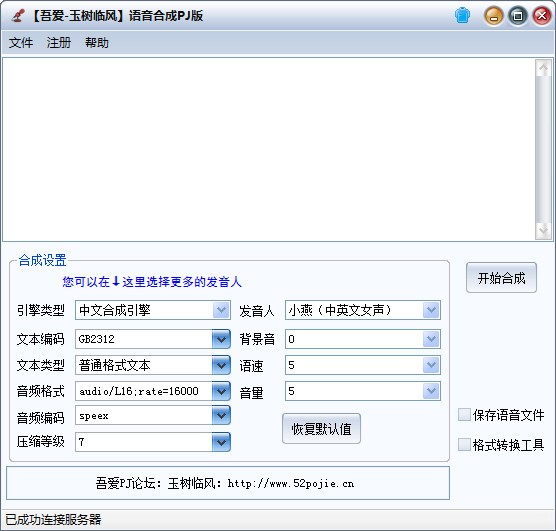Open the 文件 menu
Screen dimensions: 556x531
(x=21, y=43)
